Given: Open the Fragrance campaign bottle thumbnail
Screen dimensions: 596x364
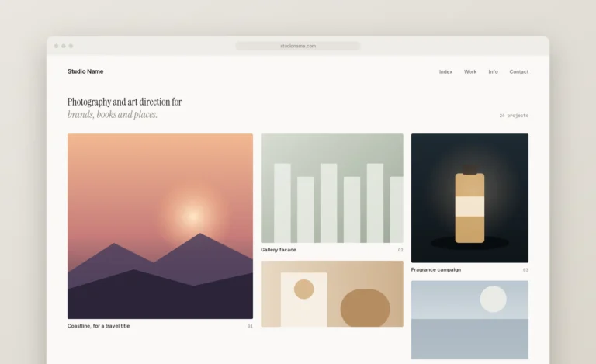Looking at the screenshot, I should (470, 198).
